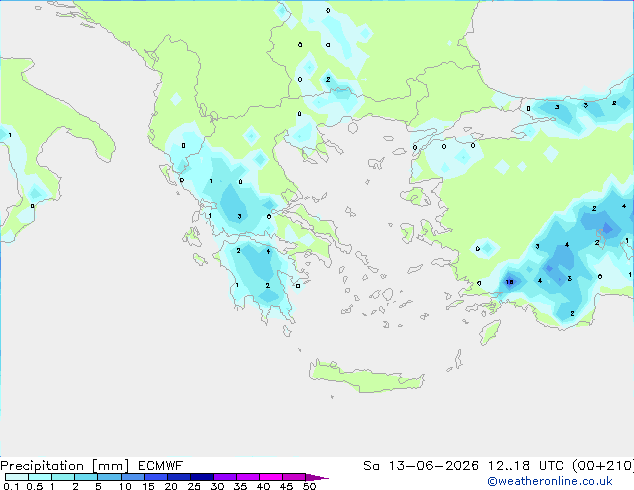Select the 20–25 mm dark blue swatch
The width and height of the screenshot is (634, 490).
coord(179,477)
